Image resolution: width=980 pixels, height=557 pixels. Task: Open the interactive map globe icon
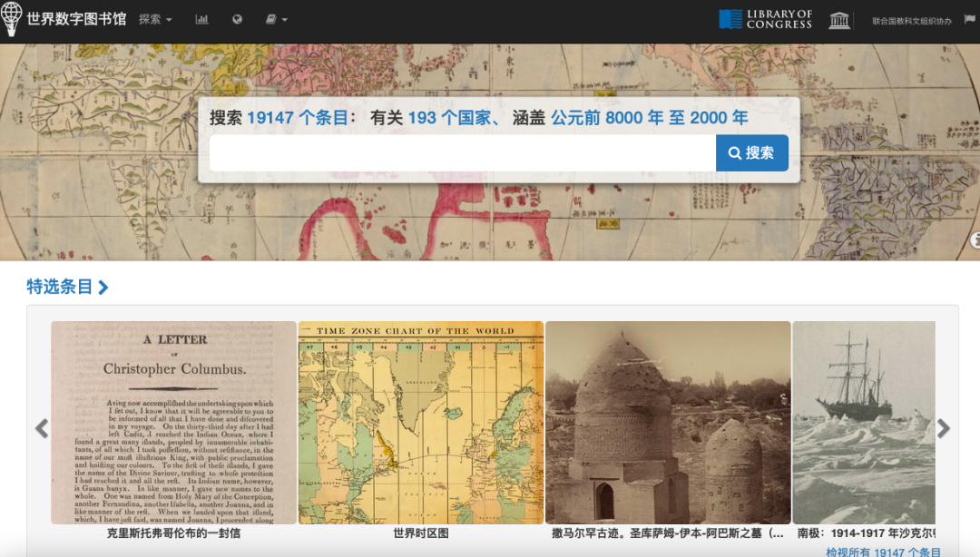(x=237, y=19)
